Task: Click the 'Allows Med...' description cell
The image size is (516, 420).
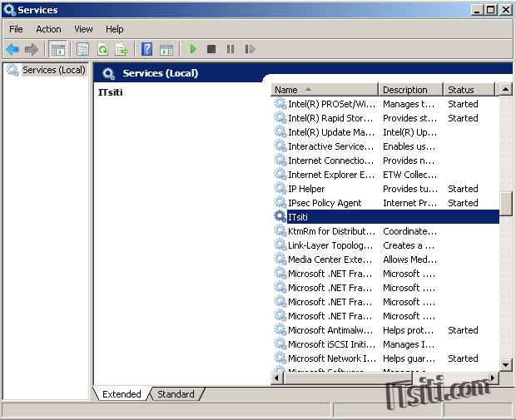Action: pyautogui.click(x=409, y=259)
